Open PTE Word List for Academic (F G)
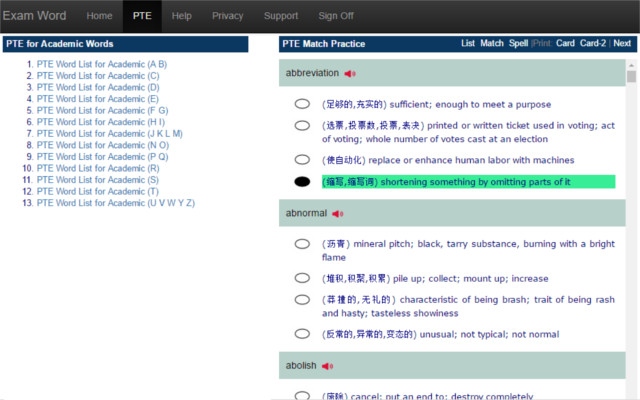 pos(102,110)
